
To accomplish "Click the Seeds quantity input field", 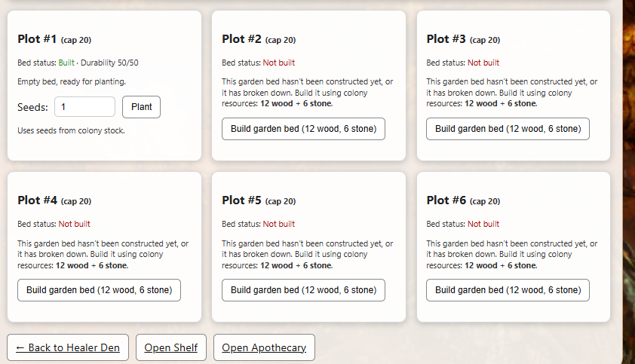I will click(84, 107).
